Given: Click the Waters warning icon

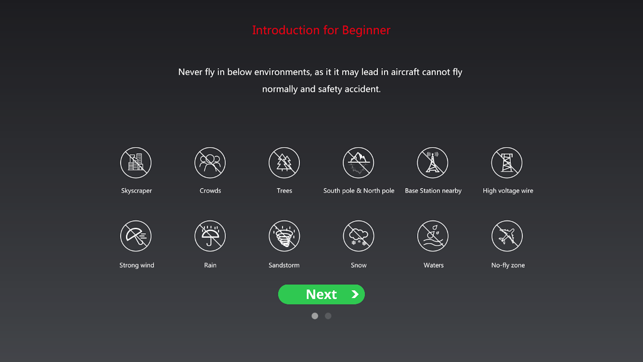Looking at the screenshot, I should 433,236.
